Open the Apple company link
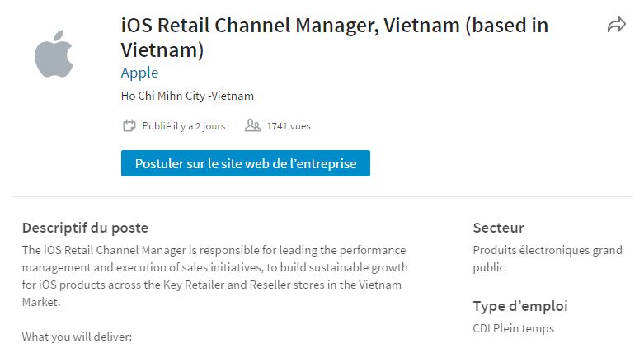 (139, 73)
